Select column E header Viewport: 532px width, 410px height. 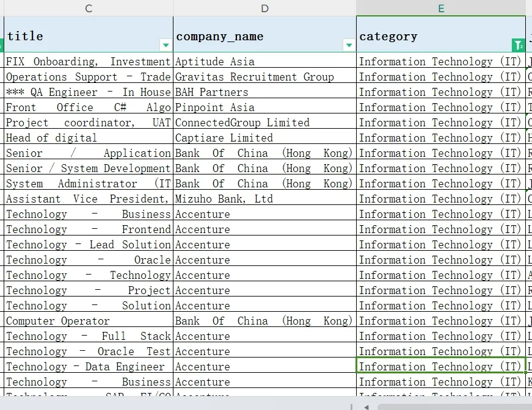[441, 8]
